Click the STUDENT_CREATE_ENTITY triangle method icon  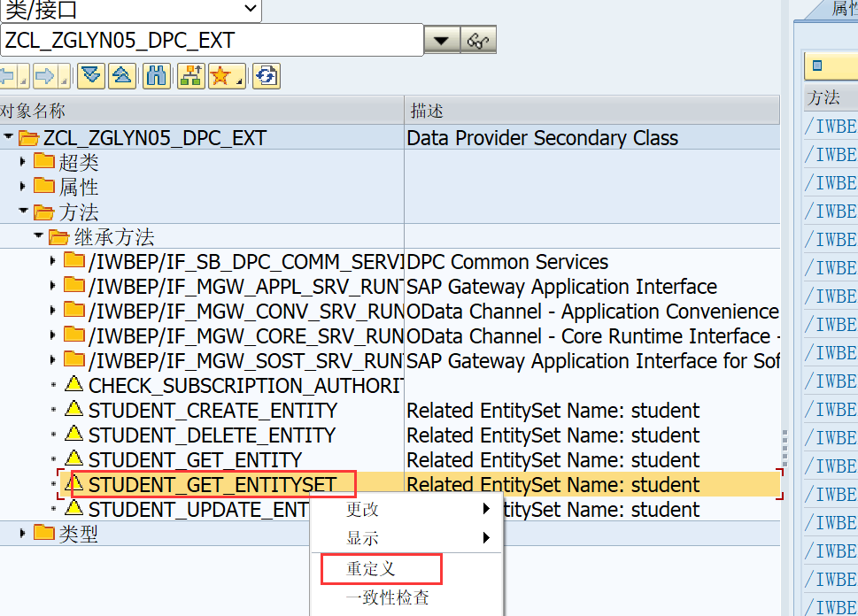coord(73,409)
